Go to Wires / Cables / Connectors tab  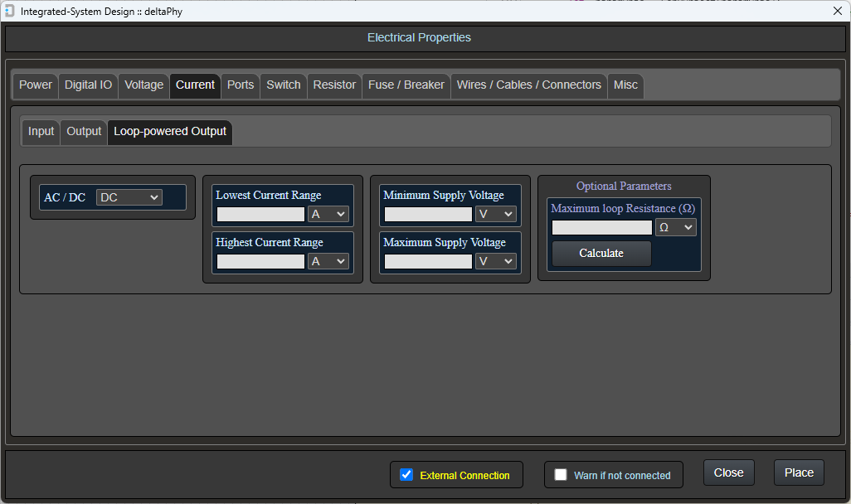pyautogui.click(x=529, y=85)
